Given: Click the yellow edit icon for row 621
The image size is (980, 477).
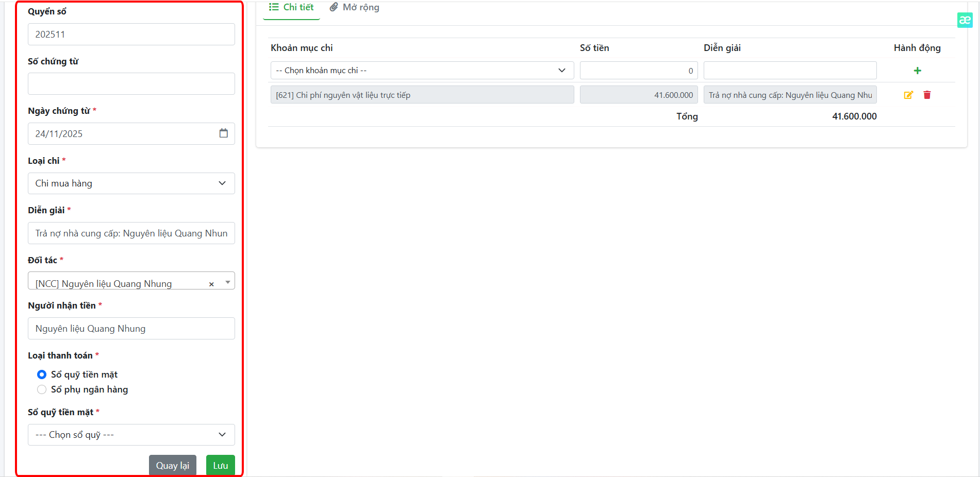Looking at the screenshot, I should [x=908, y=95].
